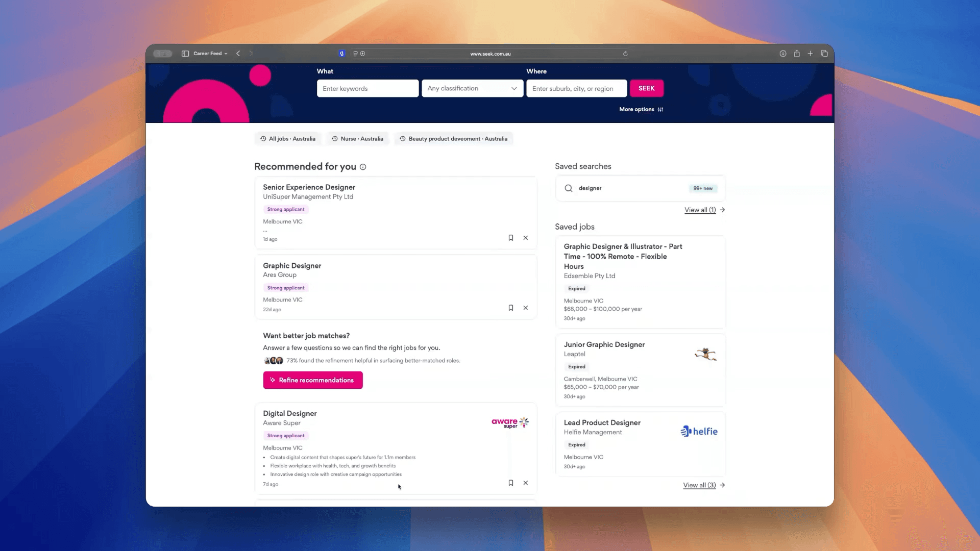Click the Aware Super company logo

click(x=510, y=422)
